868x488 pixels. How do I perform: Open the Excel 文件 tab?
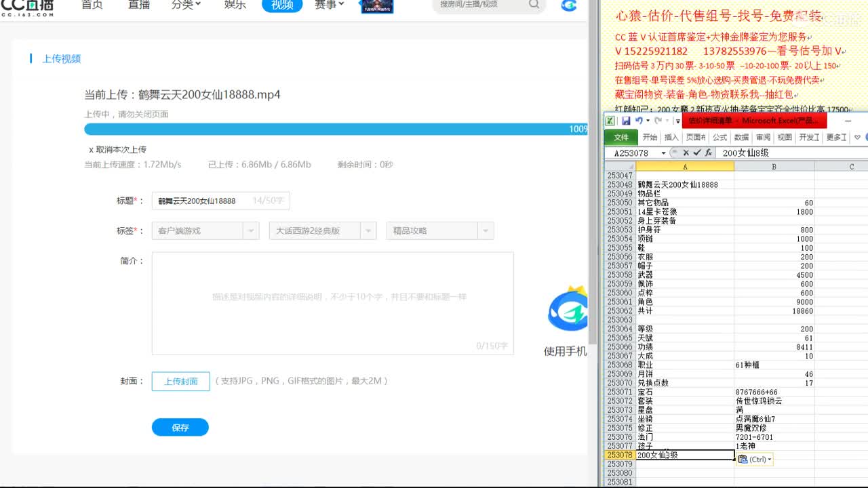[621, 137]
